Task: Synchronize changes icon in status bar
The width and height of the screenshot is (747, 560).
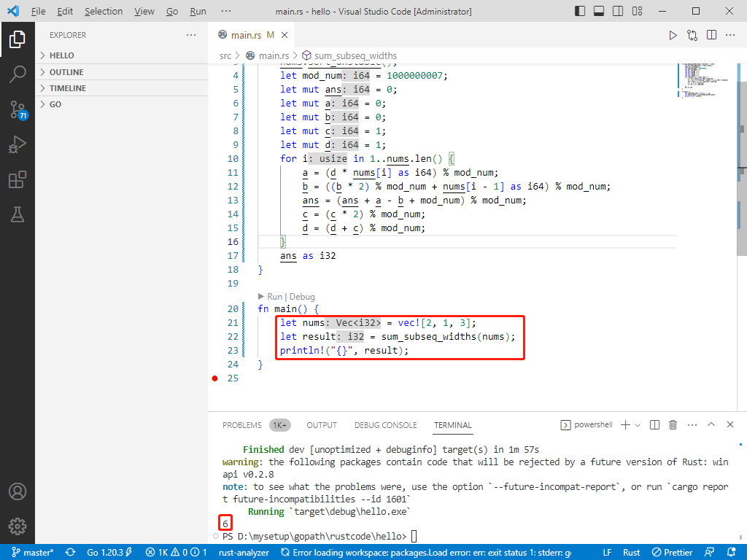Action: 71,553
